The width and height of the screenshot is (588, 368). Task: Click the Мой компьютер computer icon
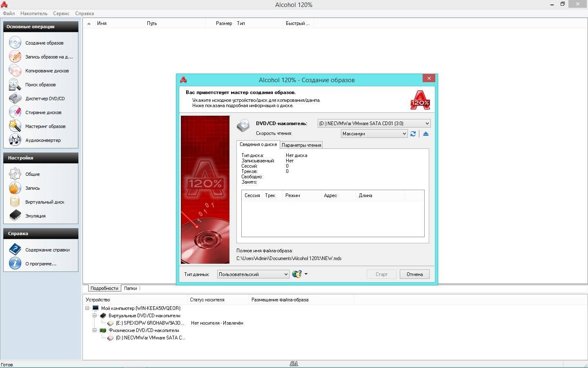96,308
